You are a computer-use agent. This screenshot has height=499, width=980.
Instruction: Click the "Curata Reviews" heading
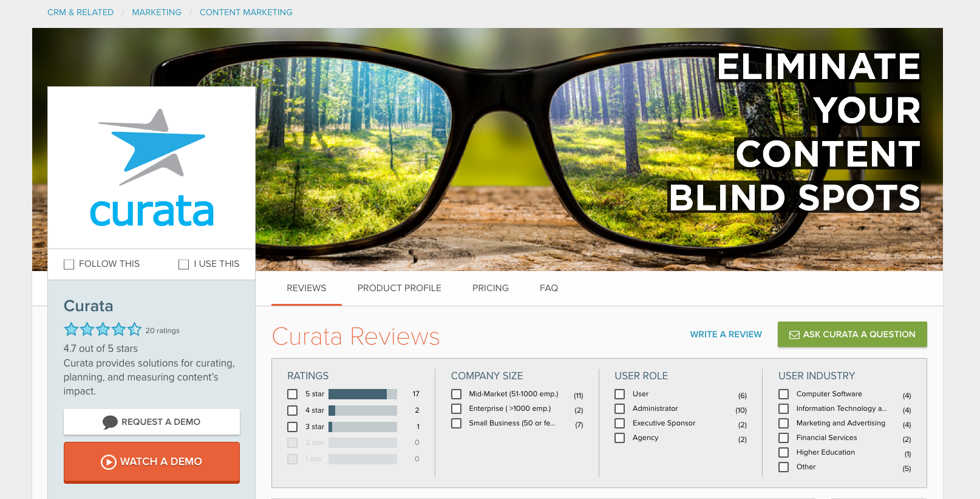tap(356, 337)
